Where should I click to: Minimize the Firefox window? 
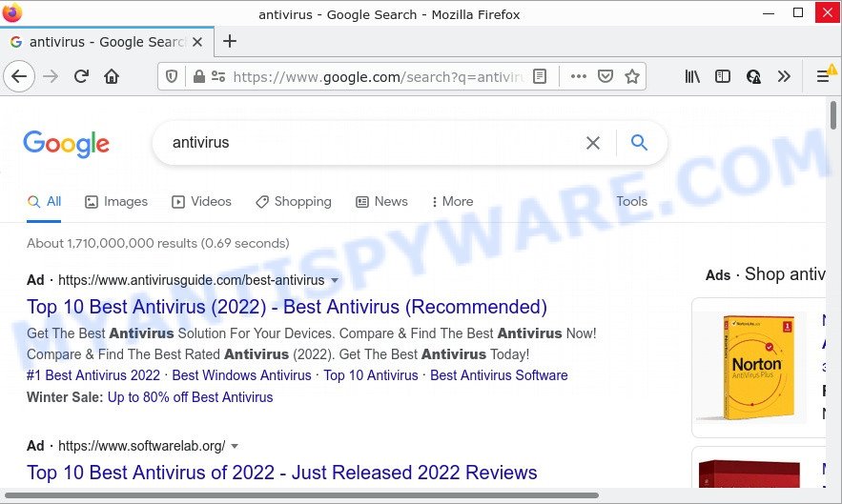769,13
